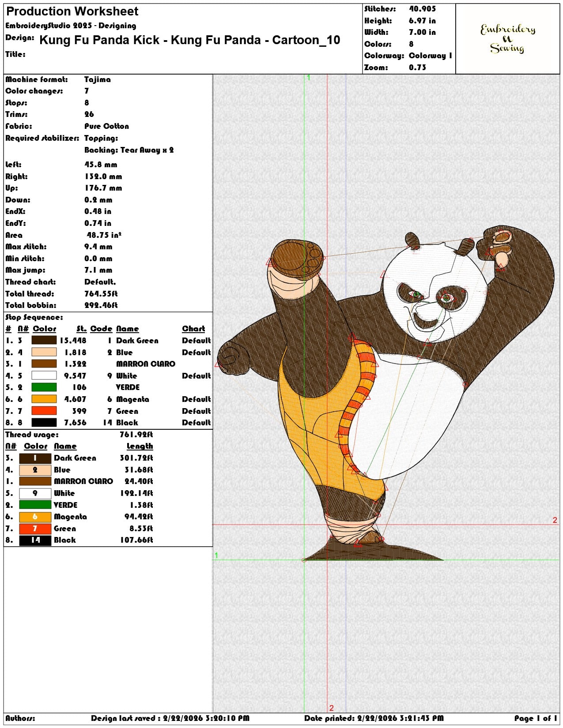Click the black swatch in Stop Sequence row 8
This screenshot has width=563, height=728.
pos(44,422)
